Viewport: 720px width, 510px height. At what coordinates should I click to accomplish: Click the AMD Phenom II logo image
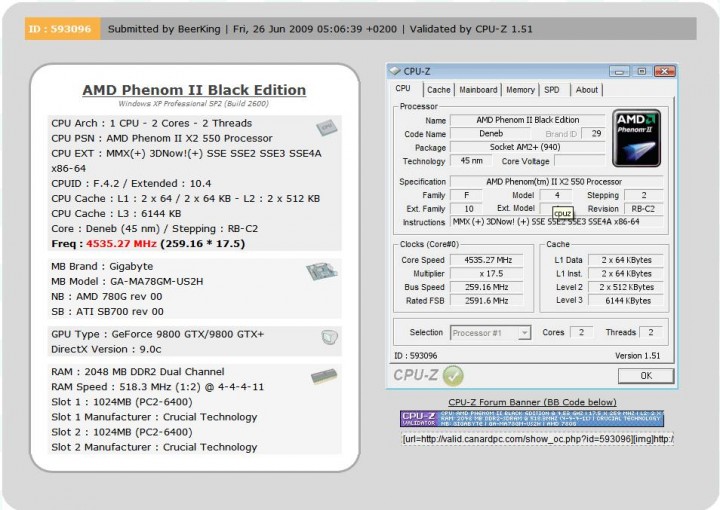(x=637, y=138)
